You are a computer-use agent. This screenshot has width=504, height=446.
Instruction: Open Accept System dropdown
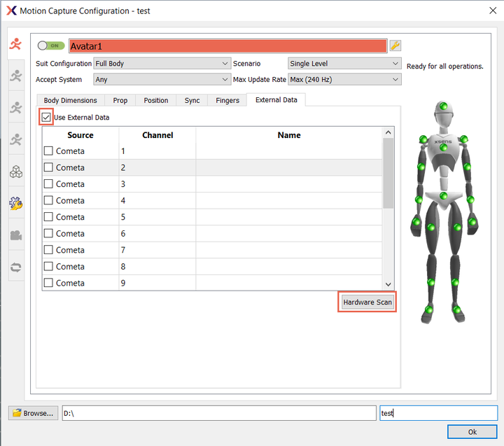(x=162, y=79)
